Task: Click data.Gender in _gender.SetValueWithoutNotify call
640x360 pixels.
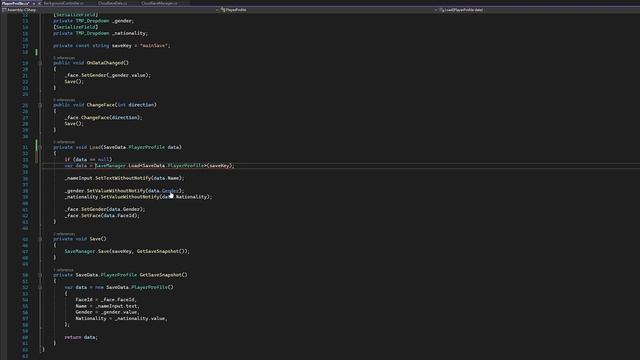Action: click(163, 191)
